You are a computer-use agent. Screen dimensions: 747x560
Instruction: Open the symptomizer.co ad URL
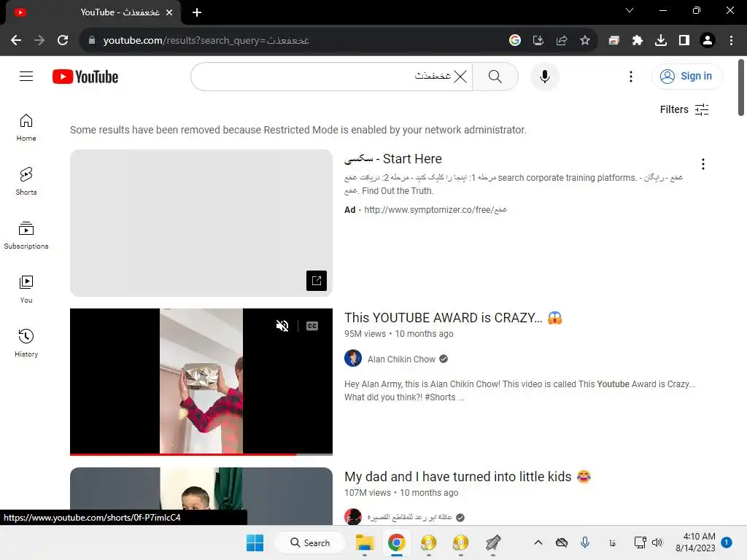[435, 209]
